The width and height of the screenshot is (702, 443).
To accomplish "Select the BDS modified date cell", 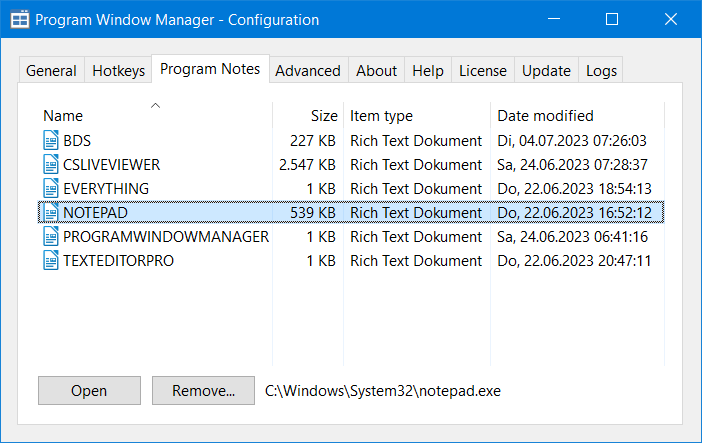I will pos(572,141).
